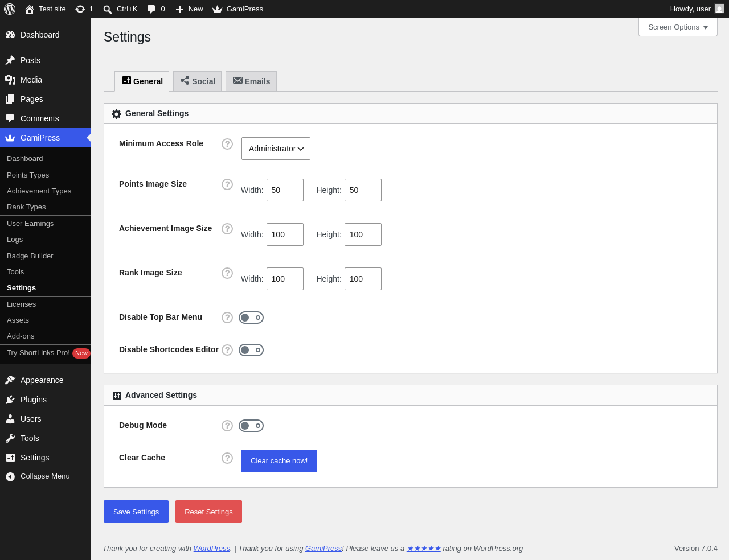Switch to the Social tab

[x=197, y=81]
